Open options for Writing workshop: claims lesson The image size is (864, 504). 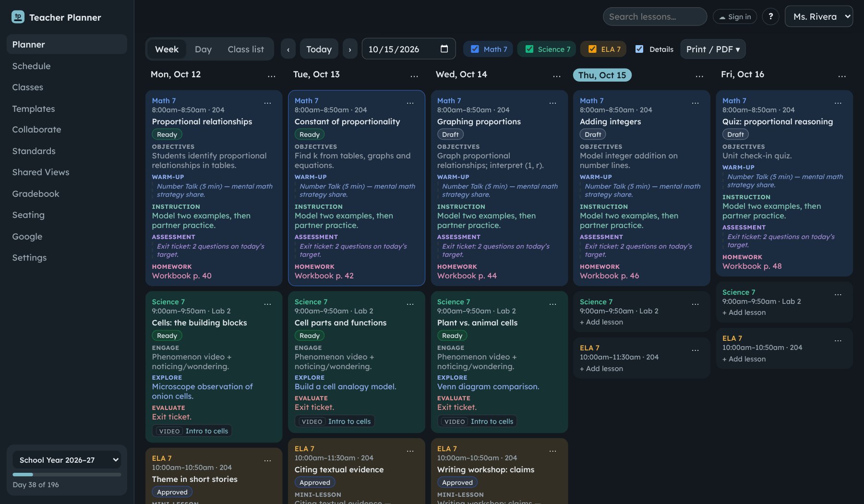(x=552, y=450)
